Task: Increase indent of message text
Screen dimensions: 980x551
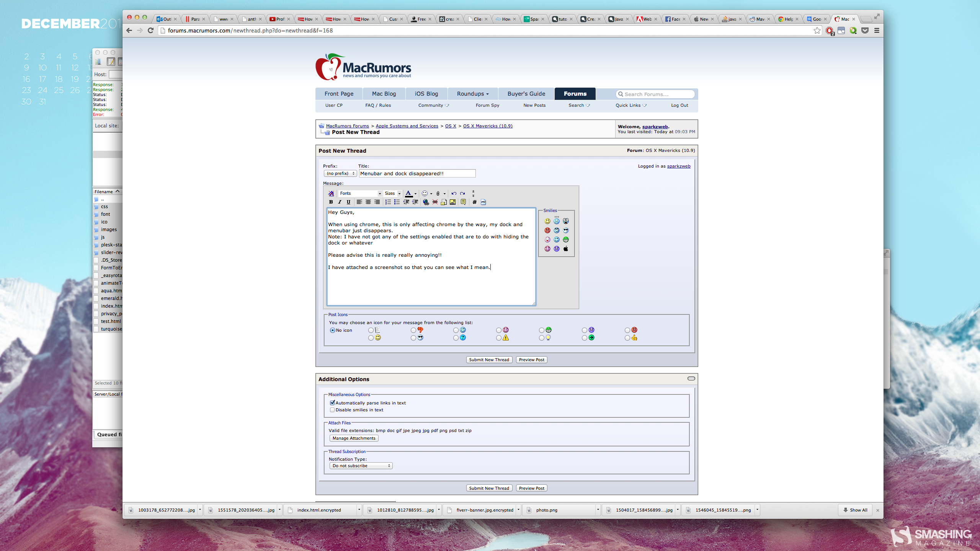Action: (x=415, y=202)
